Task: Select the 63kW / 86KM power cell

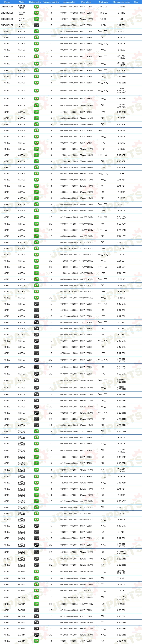Action: click(86, 616)
